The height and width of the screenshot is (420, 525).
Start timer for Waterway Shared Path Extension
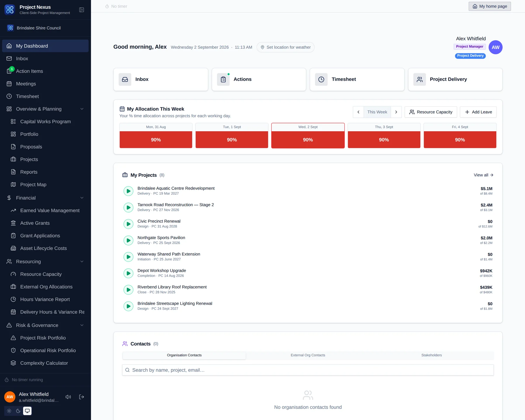tap(128, 257)
